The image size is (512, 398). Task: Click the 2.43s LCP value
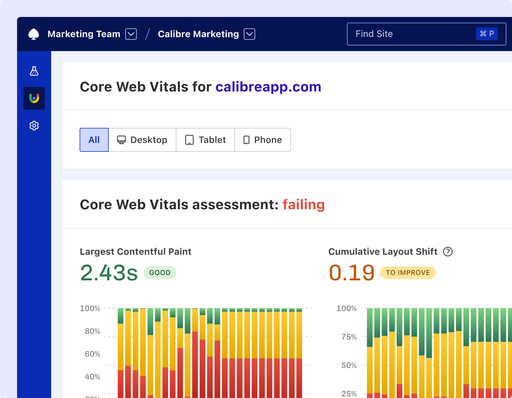109,273
